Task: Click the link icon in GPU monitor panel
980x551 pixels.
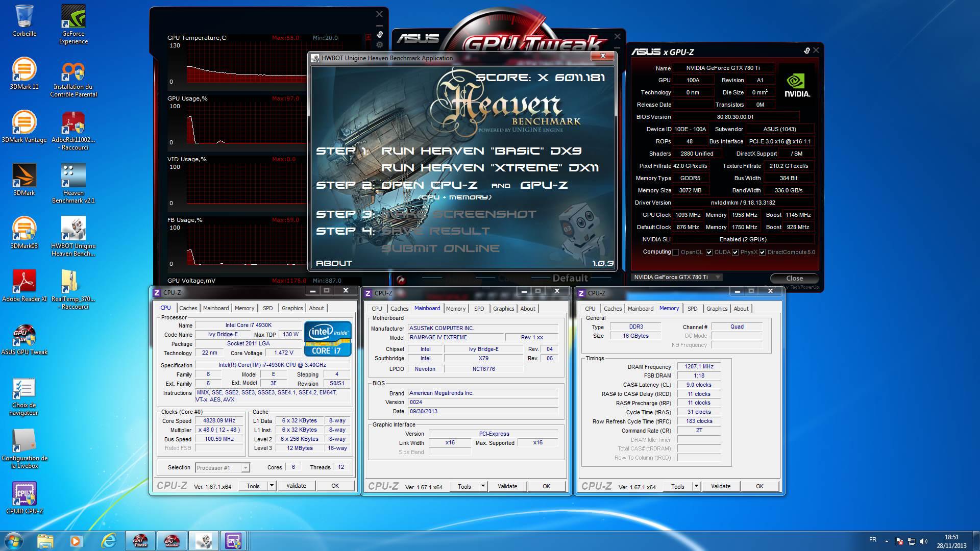Action: point(379,35)
